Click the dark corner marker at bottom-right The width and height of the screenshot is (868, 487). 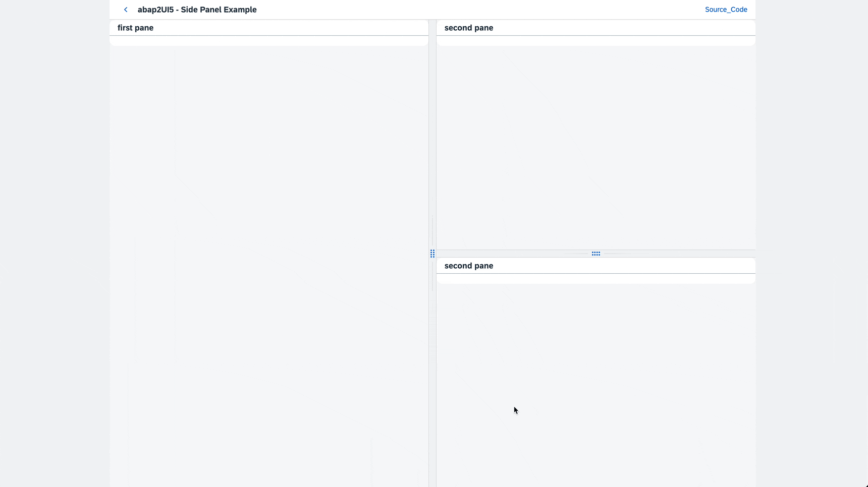pos(866,485)
